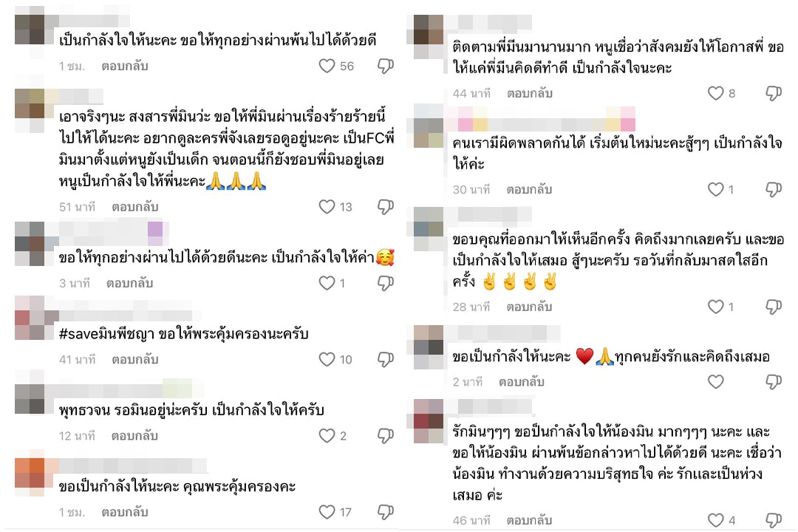This screenshot has height=532, width=798.
Task: Like the #saveมินพีชญา comment
Action: 327,359
